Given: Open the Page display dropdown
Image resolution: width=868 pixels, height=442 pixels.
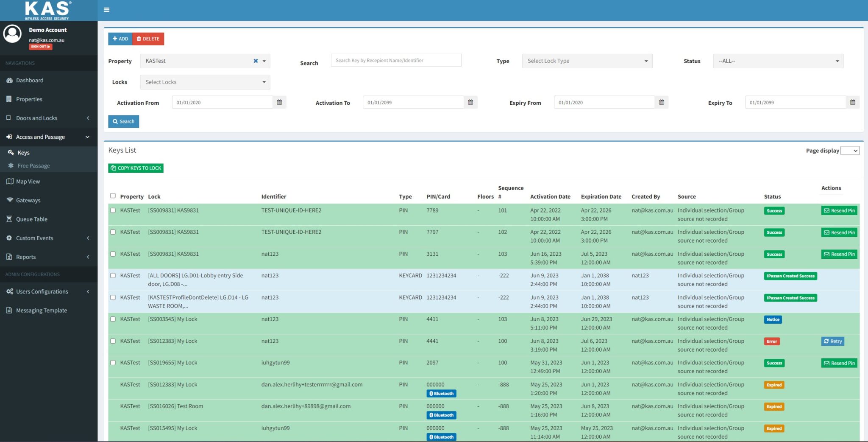Looking at the screenshot, I should (x=850, y=151).
